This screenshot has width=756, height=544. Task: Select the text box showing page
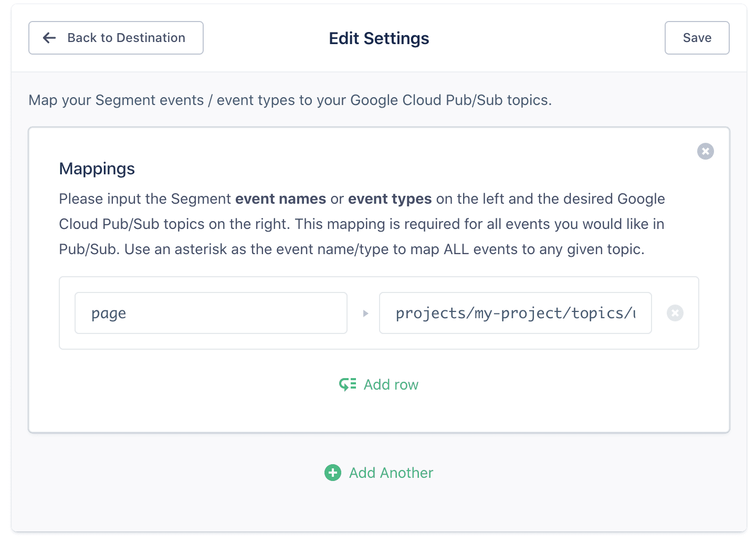click(x=211, y=313)
